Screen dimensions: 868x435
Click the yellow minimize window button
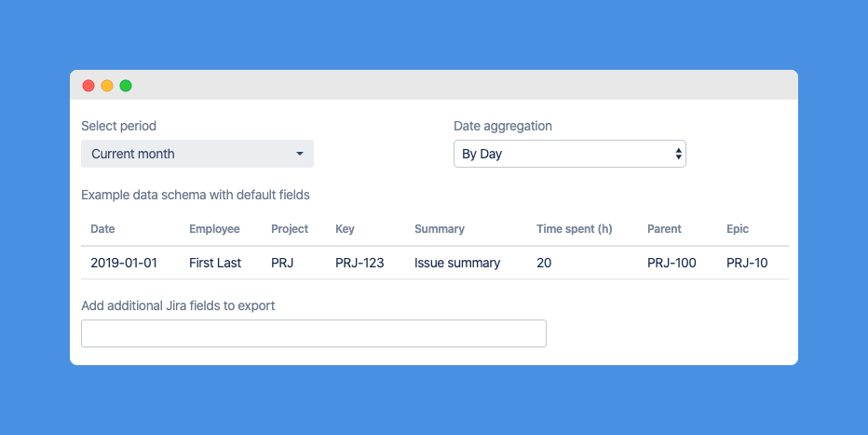pos(107,85)
